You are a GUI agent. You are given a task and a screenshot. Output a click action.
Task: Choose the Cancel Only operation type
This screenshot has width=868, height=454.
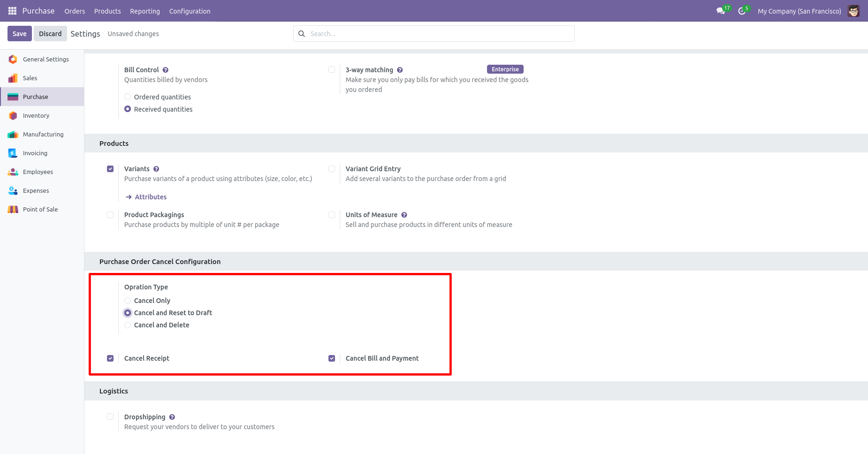coord(128,301)
